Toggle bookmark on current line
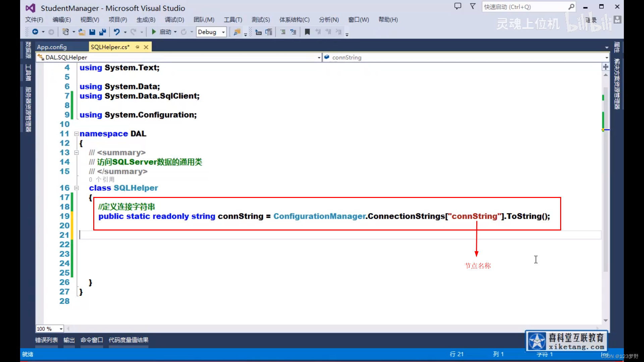This screenshot has height=362, width=644. click(x=307, y=32)
